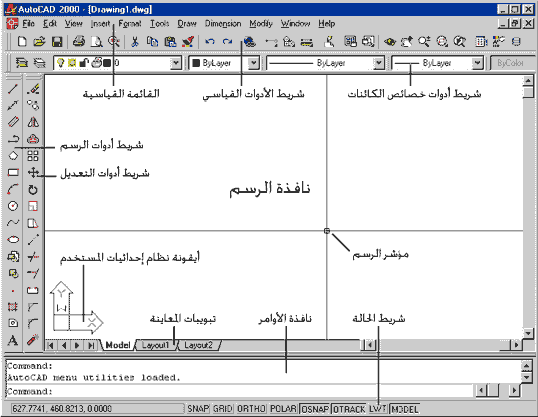Click the New drawing icon
The height and width of the screenshot is (417, 538).
(22, 42)
